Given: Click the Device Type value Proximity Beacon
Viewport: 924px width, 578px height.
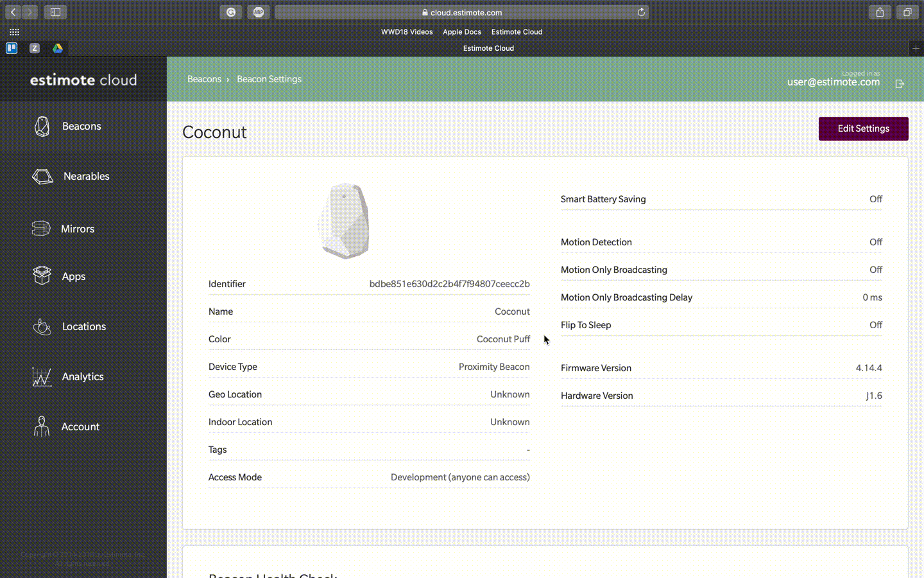Looking at the screenshot, I should pyautogui.click(x=494, y=367).
